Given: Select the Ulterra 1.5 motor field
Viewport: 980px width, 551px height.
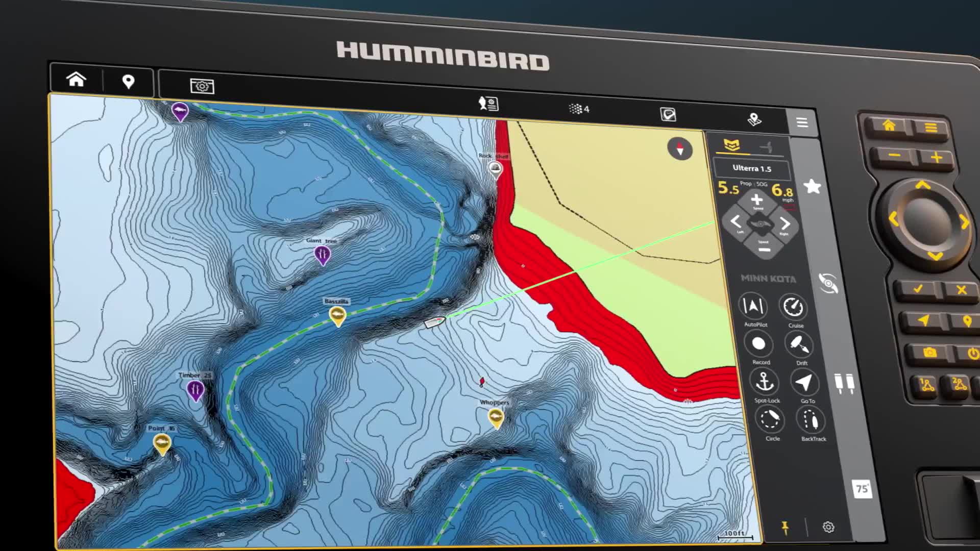Looking at the screenshot, I should tap(752, 168).
